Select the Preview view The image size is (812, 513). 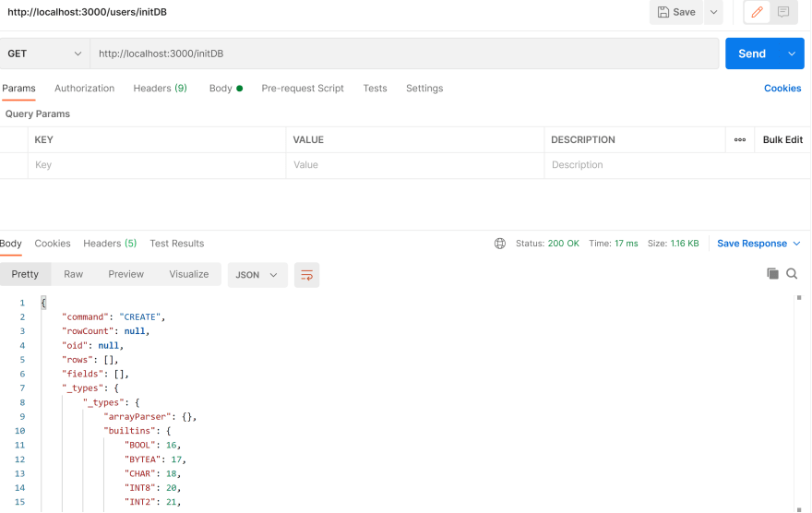(125, 274)
